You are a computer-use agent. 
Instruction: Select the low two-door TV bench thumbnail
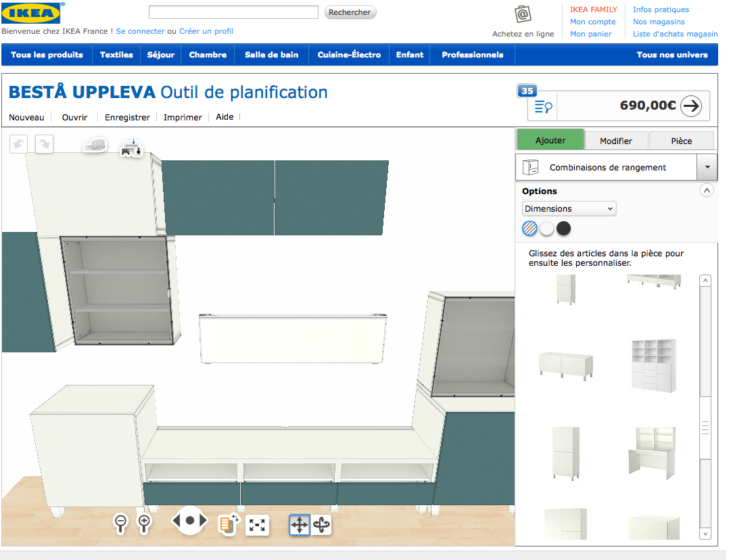(566, 366)
